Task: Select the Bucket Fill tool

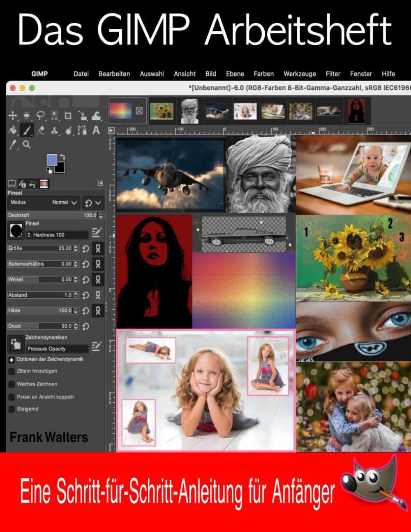Action: [x=13, y=130]
